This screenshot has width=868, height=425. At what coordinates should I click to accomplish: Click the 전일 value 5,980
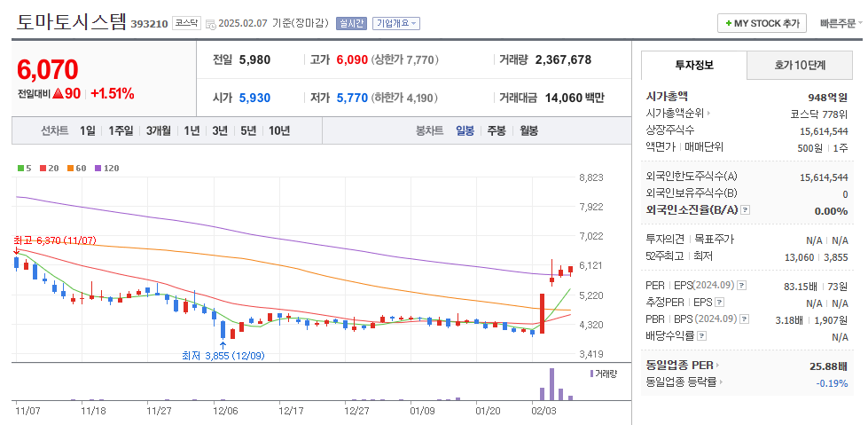pyautogui.click(x=254, y=59)
